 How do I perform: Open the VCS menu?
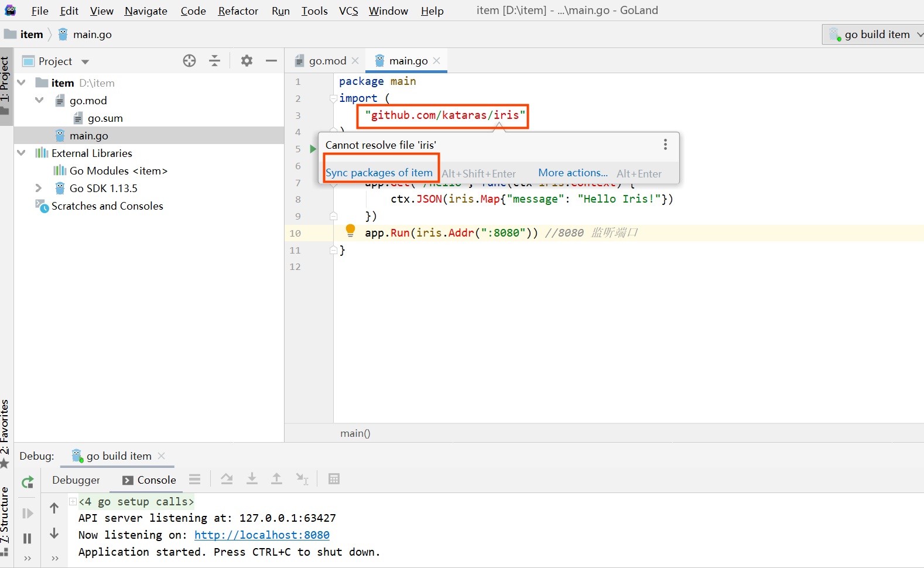click(x=348, y=11)
